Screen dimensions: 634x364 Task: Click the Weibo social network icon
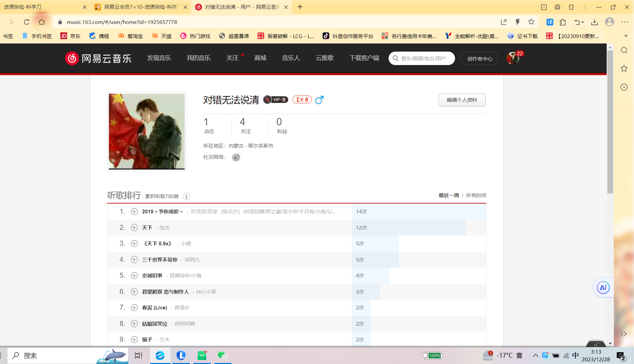click(236, 157)
